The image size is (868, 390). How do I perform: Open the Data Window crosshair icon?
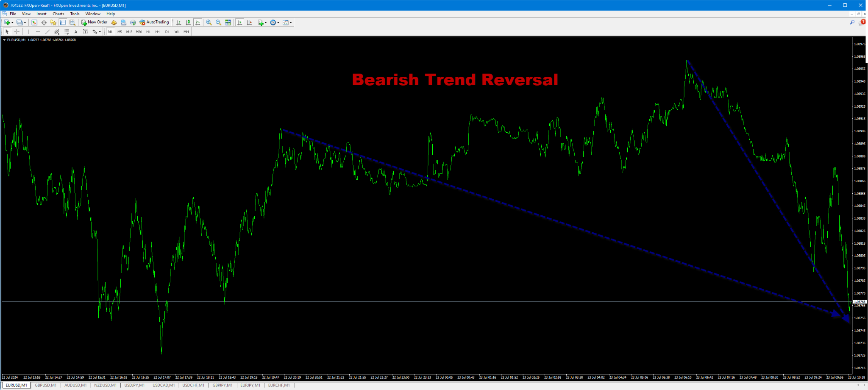point(44,22)
